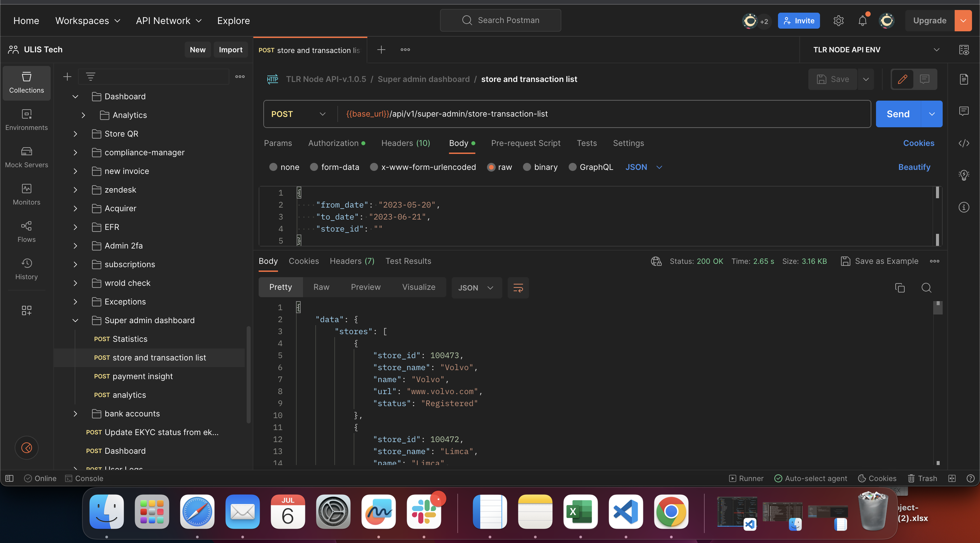Screen dimensions: 980x543
Task: Switch response view to Raw tab
Action: pyautogui.click(x=321, y=287)
